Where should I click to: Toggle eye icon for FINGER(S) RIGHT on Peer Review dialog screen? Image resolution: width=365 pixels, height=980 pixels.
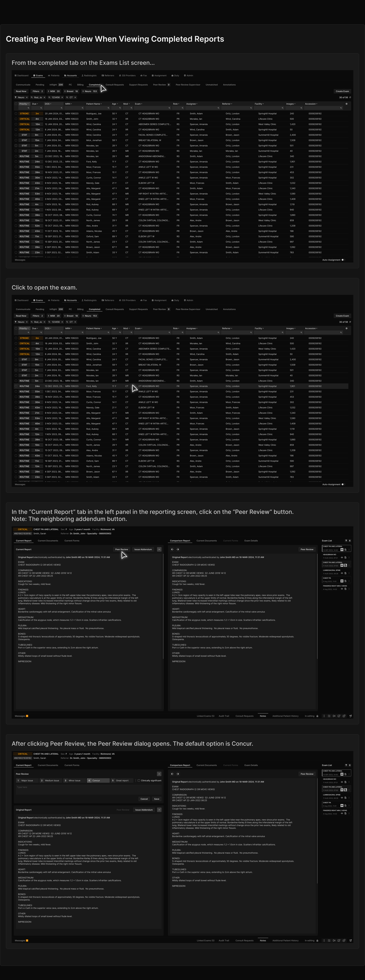click(342, 813)
